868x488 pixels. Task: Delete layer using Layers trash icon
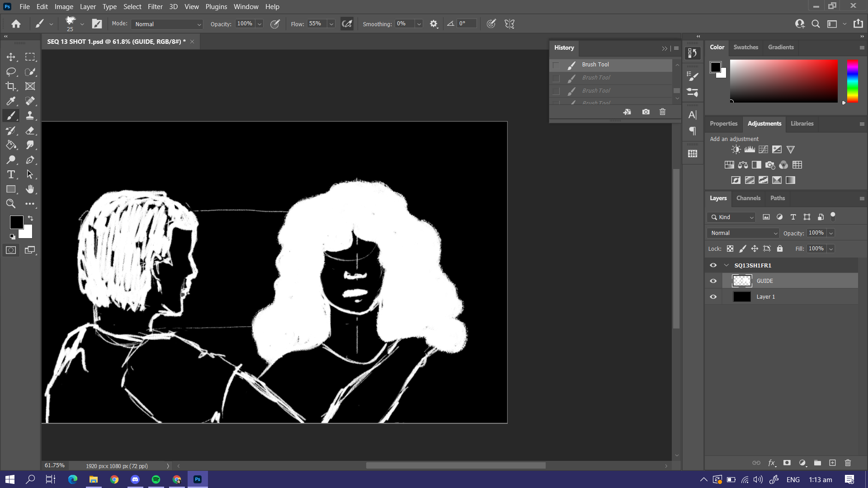pyautogui.click(x=848, y=463)
